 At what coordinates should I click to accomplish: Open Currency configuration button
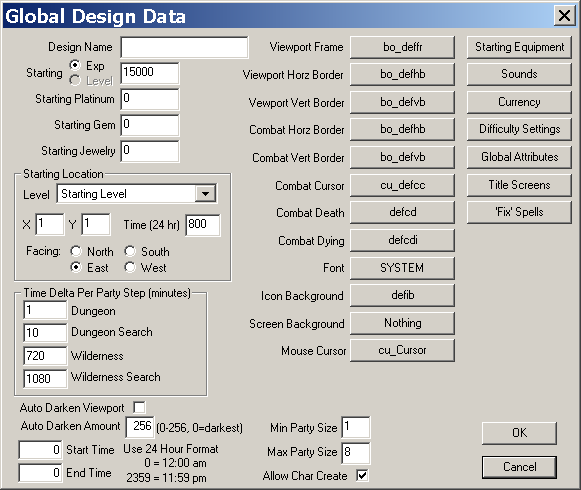tap(519, 102)
